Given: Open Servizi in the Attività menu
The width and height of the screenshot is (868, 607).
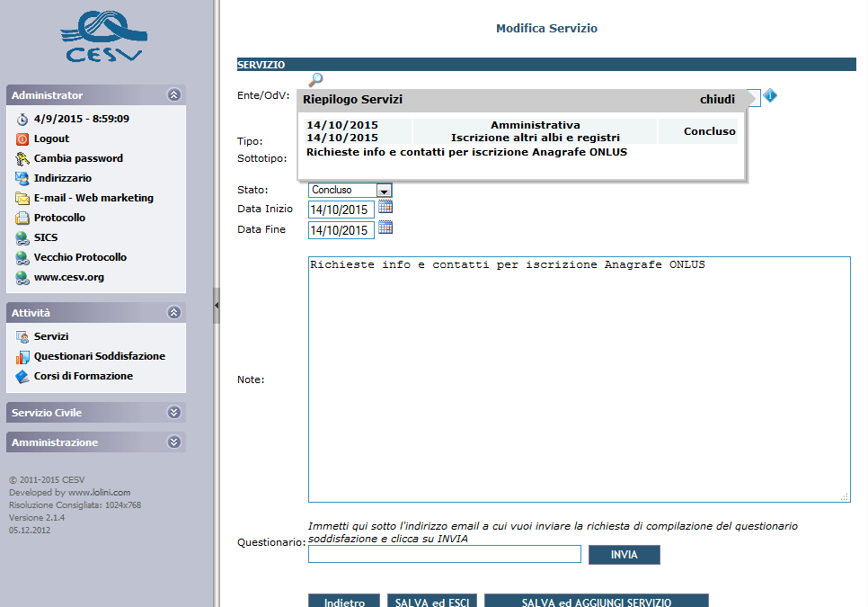Looking at the screenshot, I should click(51, 336).
